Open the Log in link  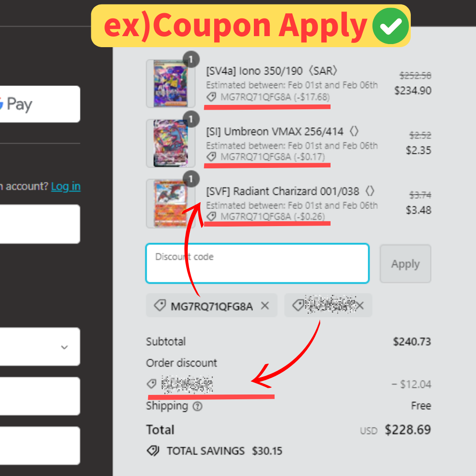(x=66, y=186)
